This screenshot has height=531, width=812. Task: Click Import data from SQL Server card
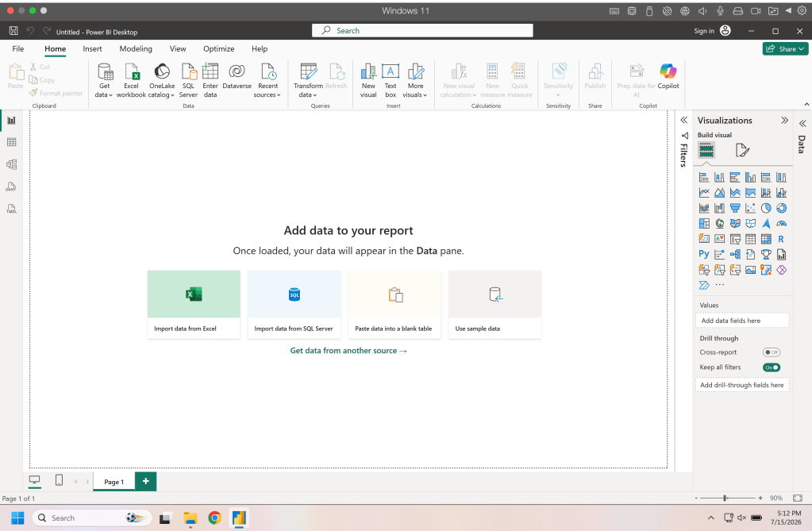click(x=294, y=305)
